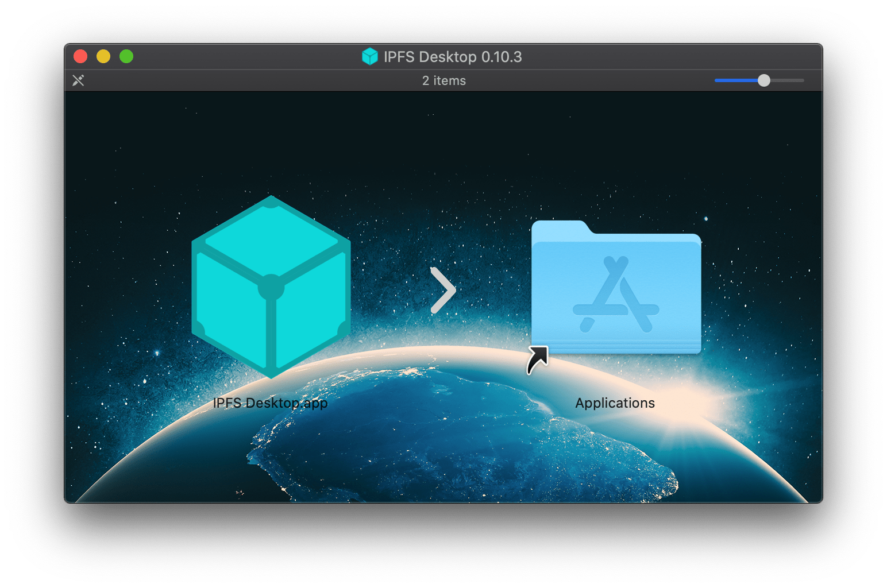
Task: Select the IPFS Desktop.app filename label
Action: [270, 403]
